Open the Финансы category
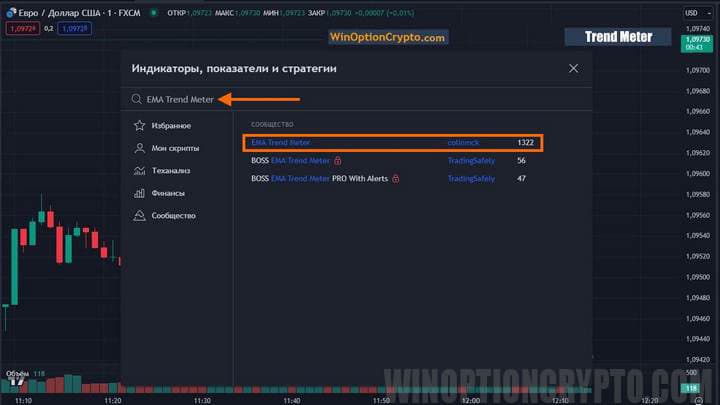The width and height of the screenshot is (720, 405). coord(168,193)
